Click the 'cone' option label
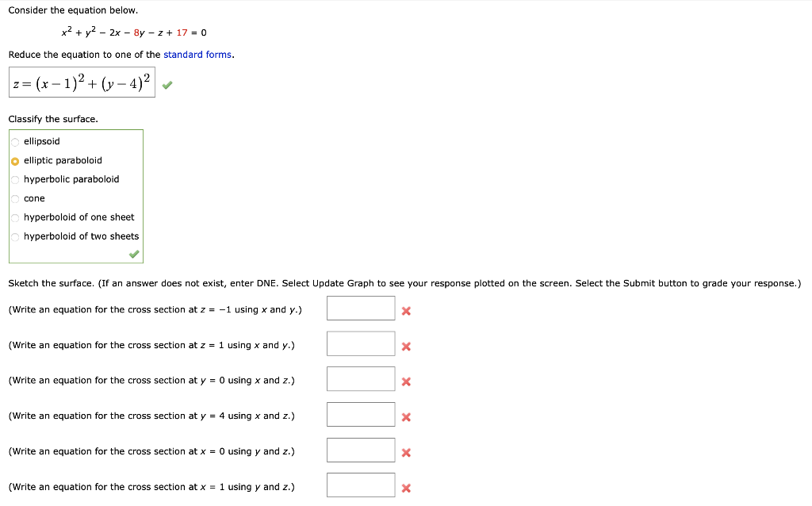This screenshot has width=812, height=506. 34,198
